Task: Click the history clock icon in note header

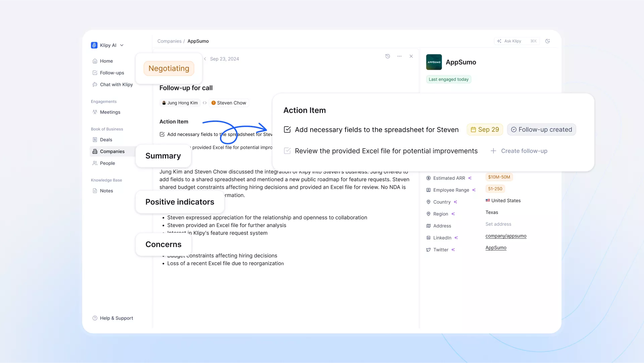Action: pos(387,56)
